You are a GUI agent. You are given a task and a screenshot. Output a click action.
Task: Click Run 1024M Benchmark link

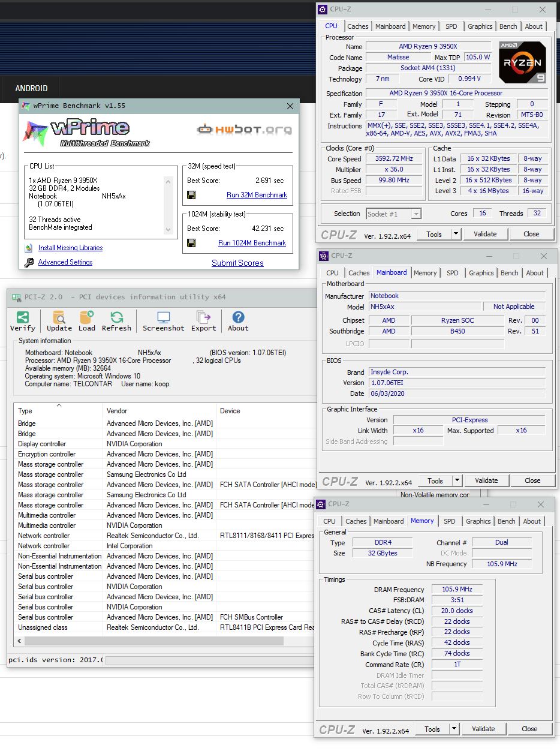[x=252, y=243]
